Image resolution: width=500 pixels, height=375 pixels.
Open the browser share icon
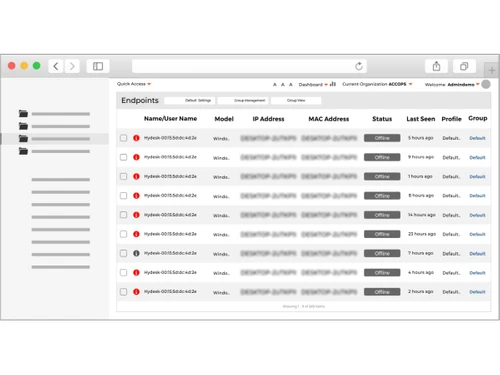(436, 66)
